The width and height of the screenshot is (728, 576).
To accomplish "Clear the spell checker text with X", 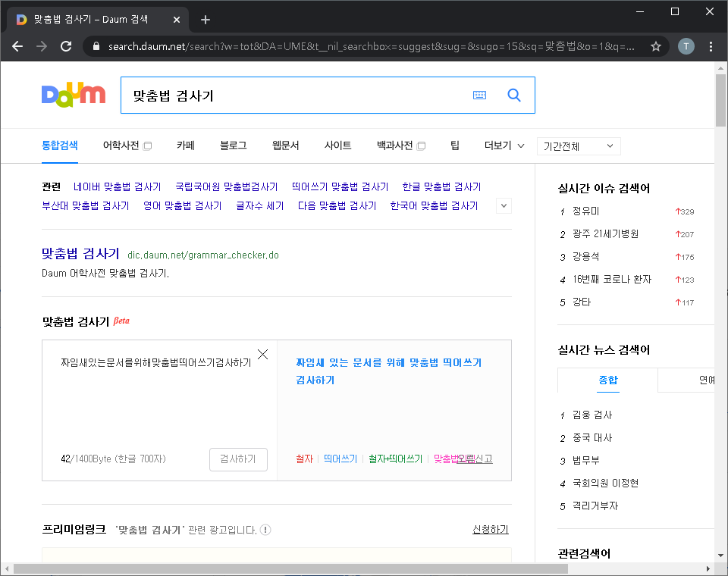I will point(263,354).
